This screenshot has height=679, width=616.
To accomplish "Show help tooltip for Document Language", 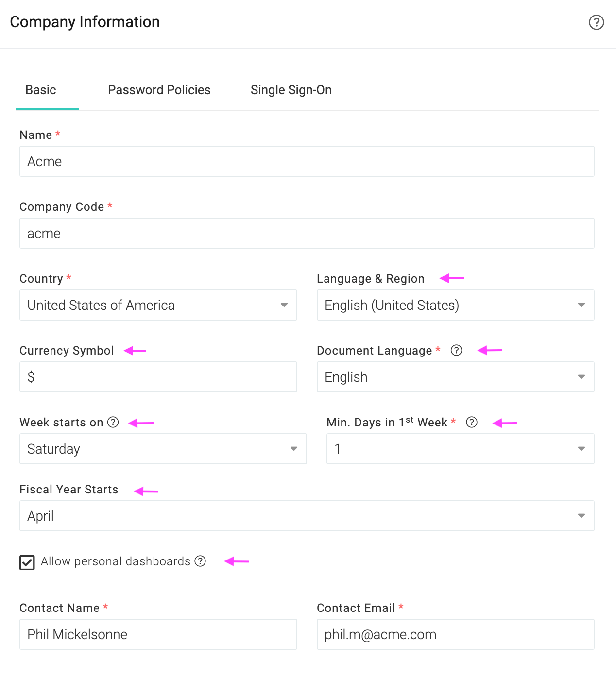I will point(456,350).
